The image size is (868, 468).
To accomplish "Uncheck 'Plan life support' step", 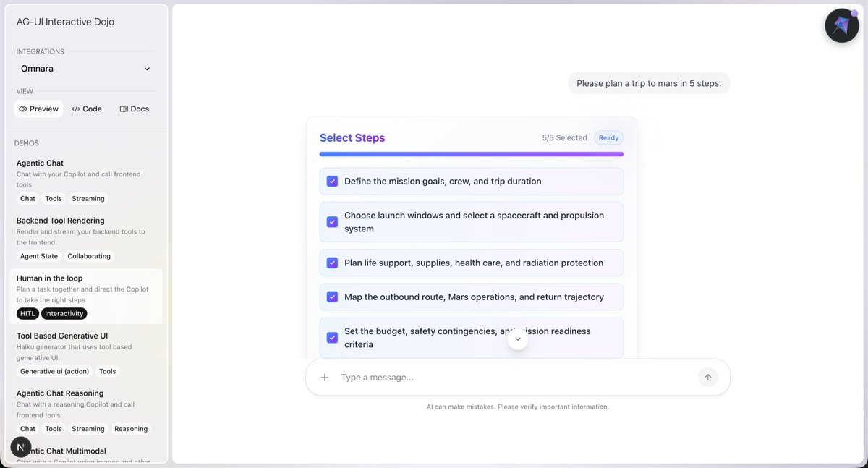I will pos(332,263).
